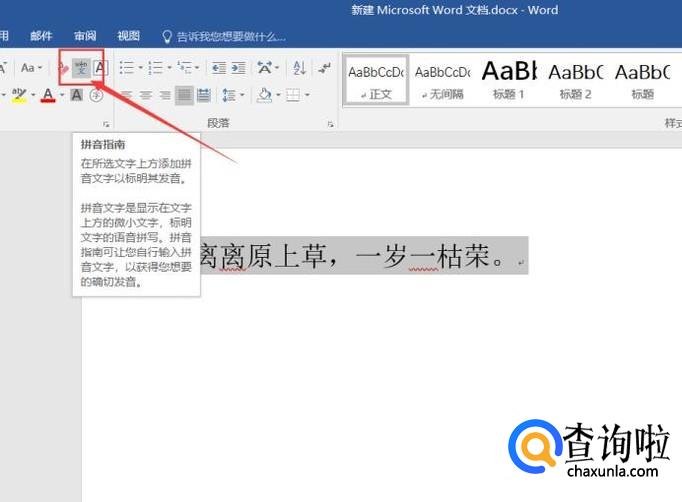Open the font color dropdown arrow

coord(62,94)
